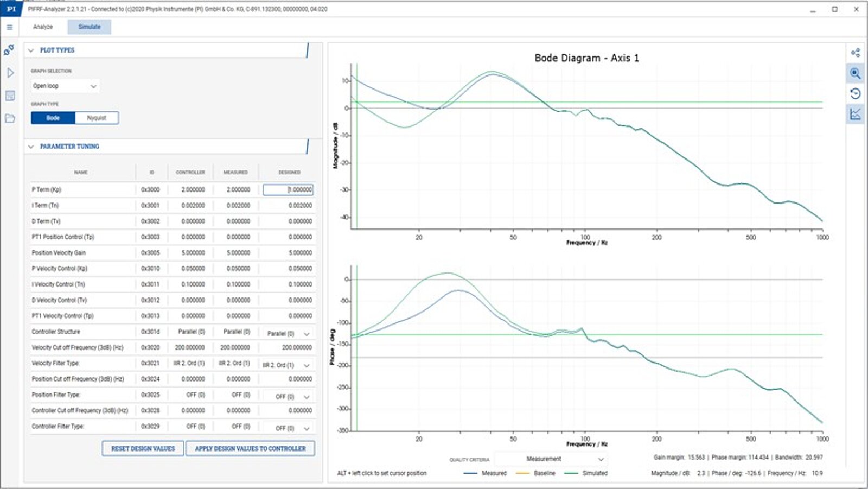Click Apply Design Values to Controller
Image resolution: width=868 pixels, height=489 pixels.
pyautogui.click(x=250, y=448)
